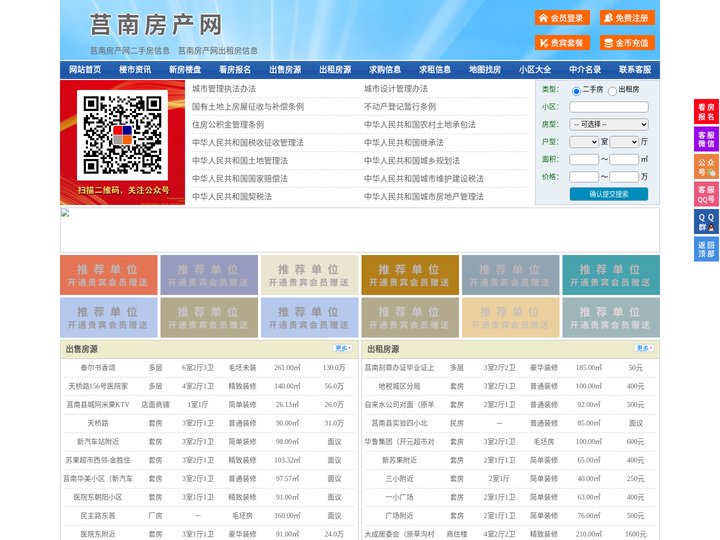Click the 会员登录 button
The width and height of the screenshot is (720, 540).
562,18
